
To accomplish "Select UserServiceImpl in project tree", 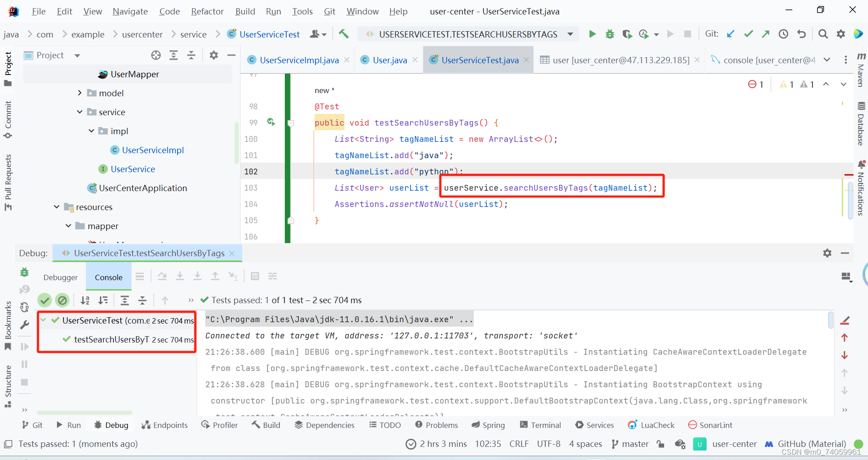I will [153, 150].
